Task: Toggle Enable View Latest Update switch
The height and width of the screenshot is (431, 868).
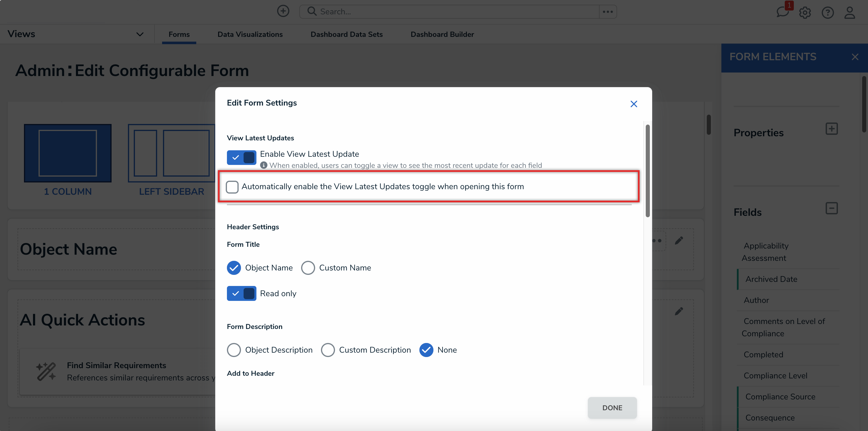Action: point(241,158)
